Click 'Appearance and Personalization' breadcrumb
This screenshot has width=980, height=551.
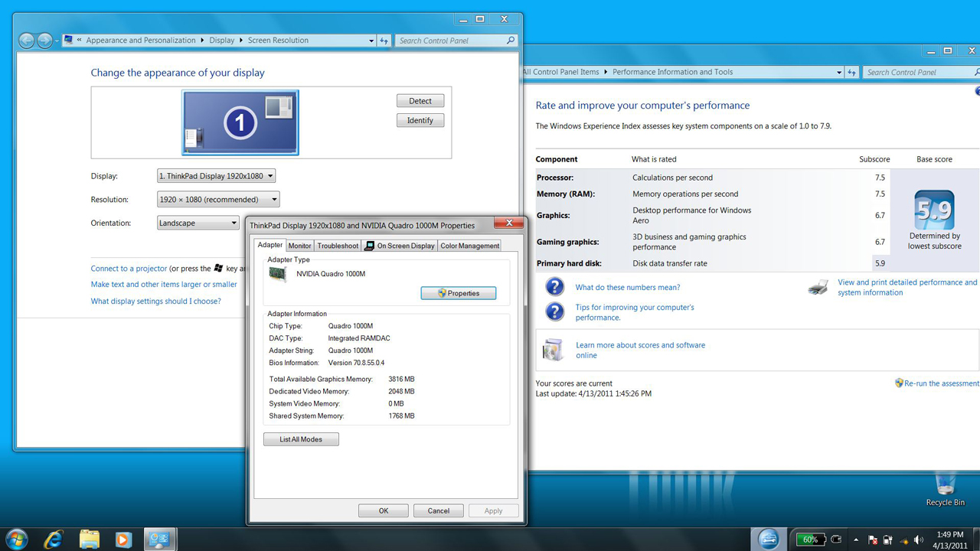tap(141, 41)
